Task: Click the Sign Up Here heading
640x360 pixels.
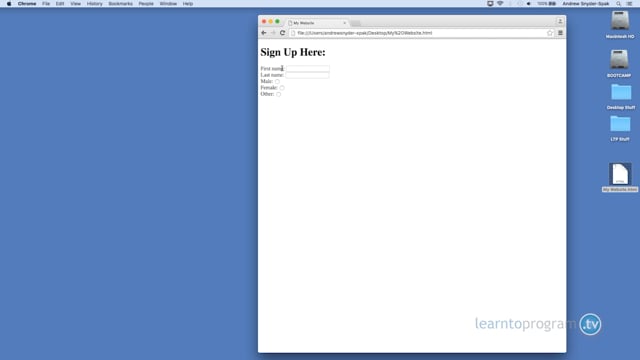Action: [293, 52]
